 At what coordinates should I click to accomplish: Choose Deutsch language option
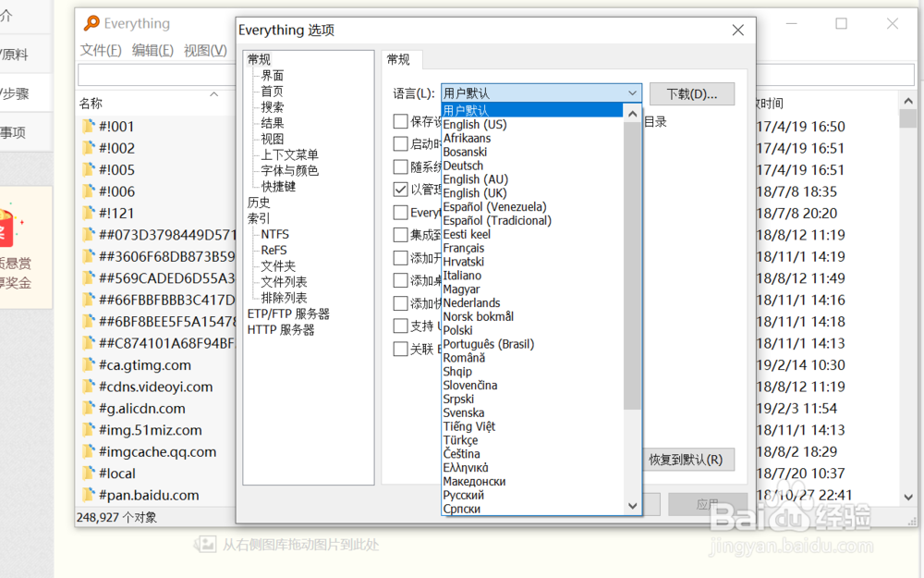[463, 166]
